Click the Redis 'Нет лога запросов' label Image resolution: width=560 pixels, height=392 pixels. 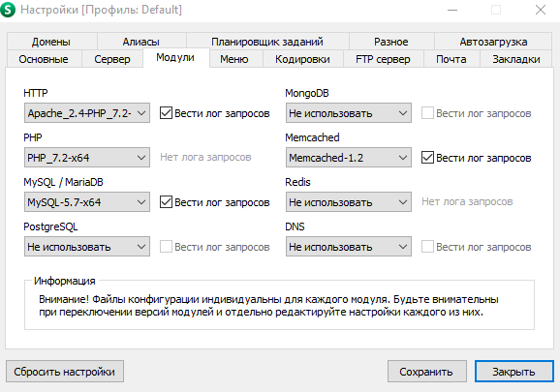pyautogui.click(x=467, y=201)
